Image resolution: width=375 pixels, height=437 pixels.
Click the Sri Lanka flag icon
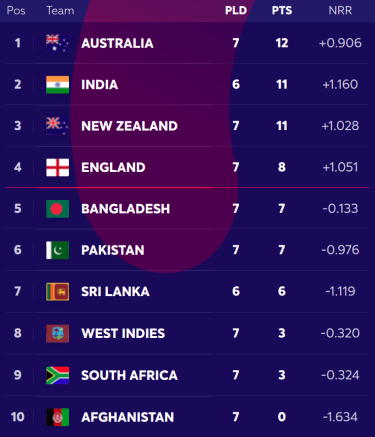[58, 292]
